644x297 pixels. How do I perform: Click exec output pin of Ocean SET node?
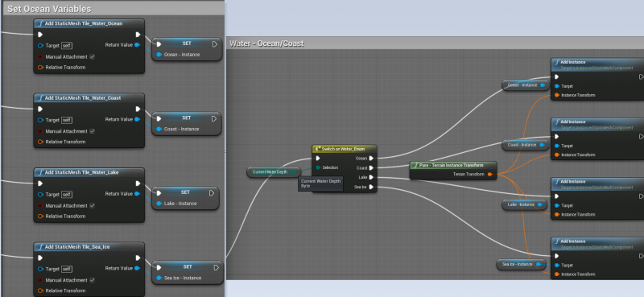(215, 44)
